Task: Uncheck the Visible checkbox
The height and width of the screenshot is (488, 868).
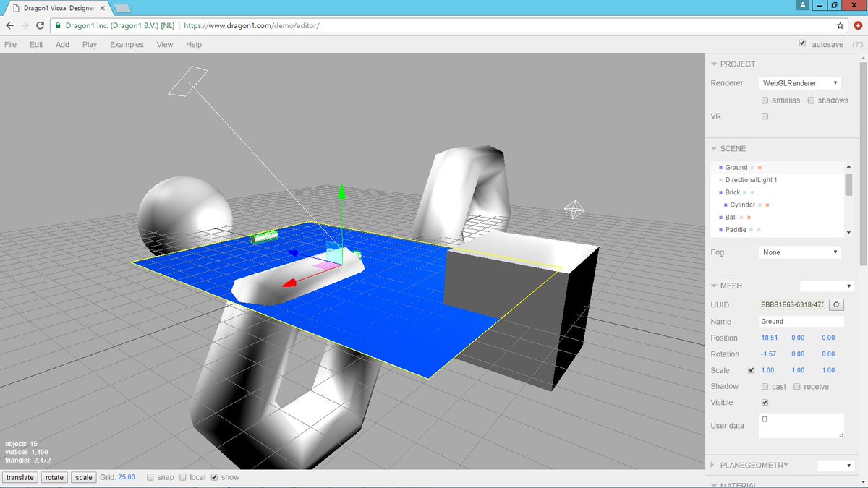Action: coord(765,403)
